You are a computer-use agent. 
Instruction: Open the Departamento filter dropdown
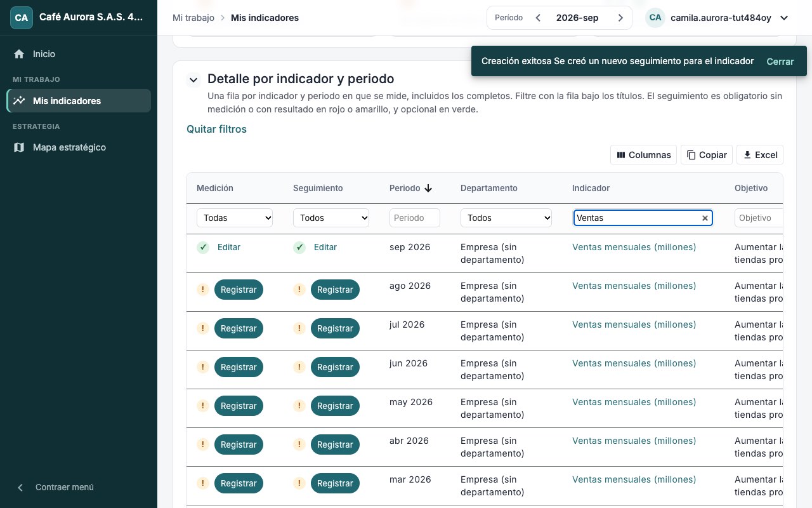506,218
